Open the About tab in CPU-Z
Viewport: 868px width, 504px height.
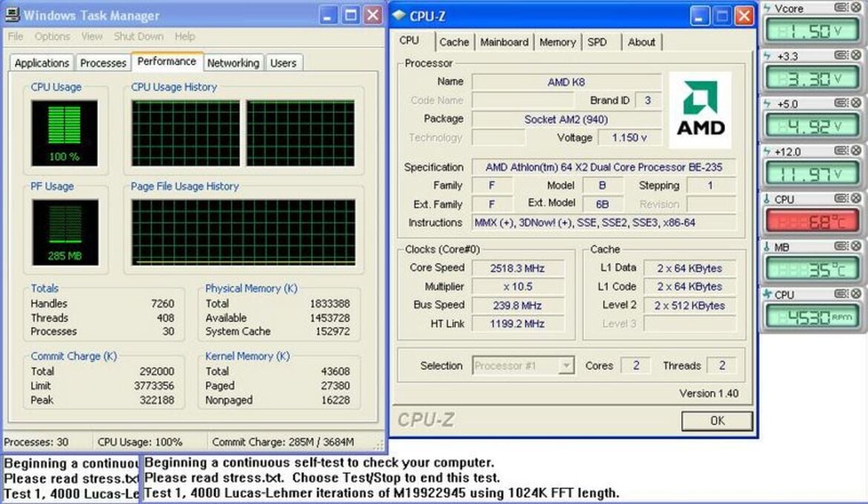click(x=642, y=42)
